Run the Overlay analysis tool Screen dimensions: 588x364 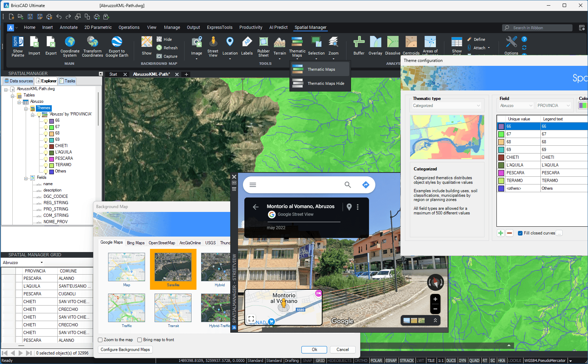point(375,46)
